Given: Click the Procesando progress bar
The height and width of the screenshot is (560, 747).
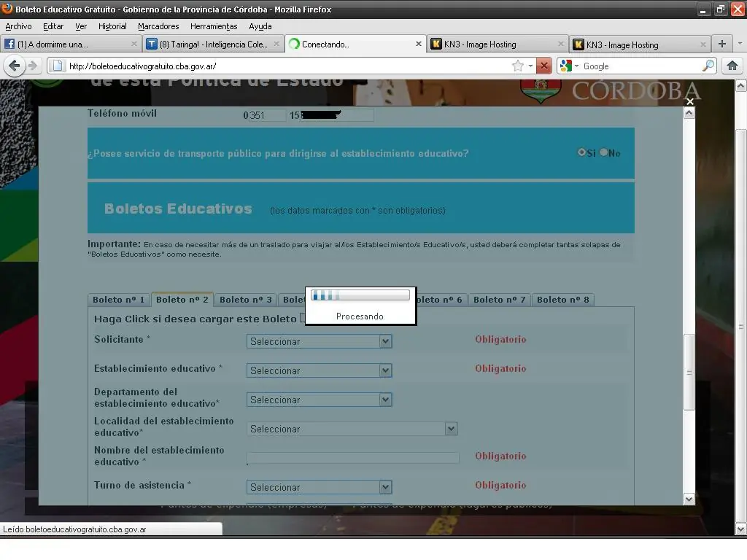Looking at the screenshot, I should tap(360, 296).
